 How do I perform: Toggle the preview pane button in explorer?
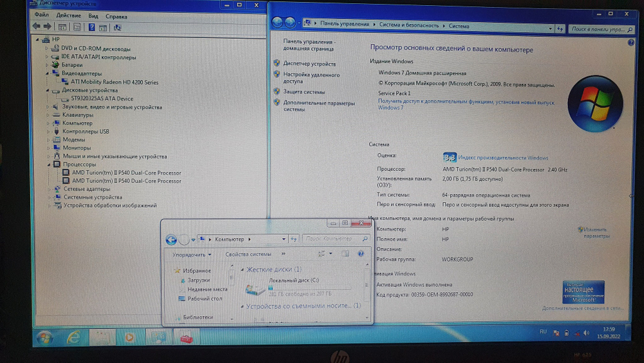click(x=345, y=253)
